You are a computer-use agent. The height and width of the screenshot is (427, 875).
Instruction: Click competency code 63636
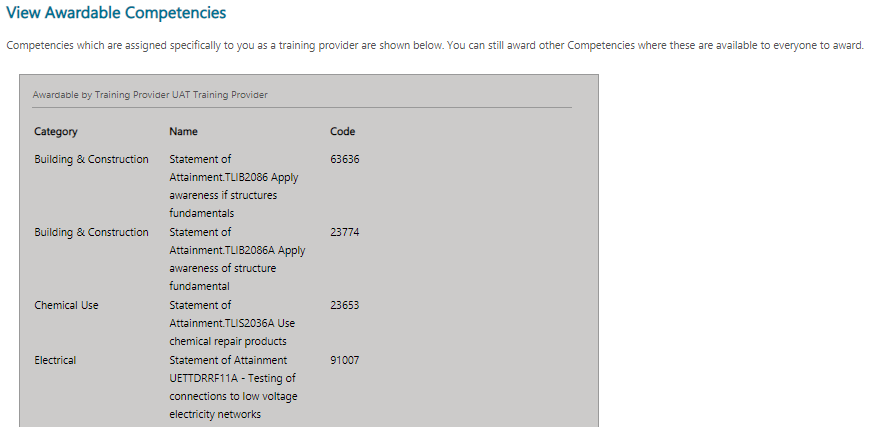[344, 159]
